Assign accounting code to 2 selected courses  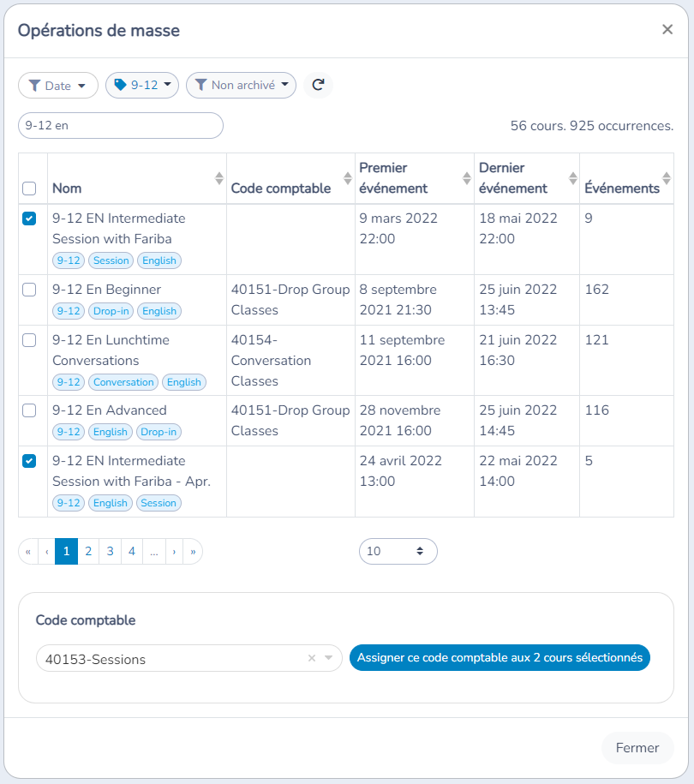click(500, 657)
